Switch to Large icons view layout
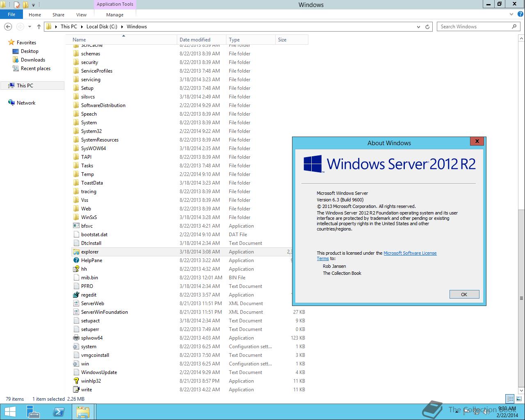This screenshot has height=420, width=525. point(519,399)
